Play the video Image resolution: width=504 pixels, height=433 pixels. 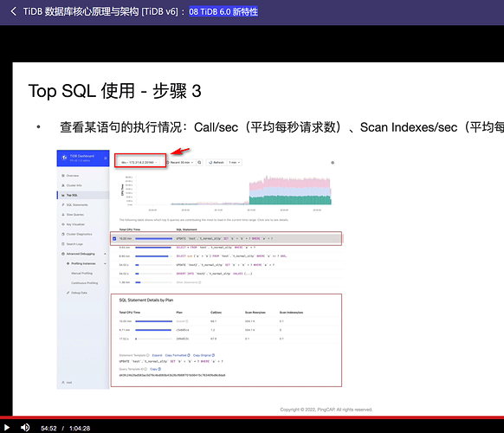7,428
